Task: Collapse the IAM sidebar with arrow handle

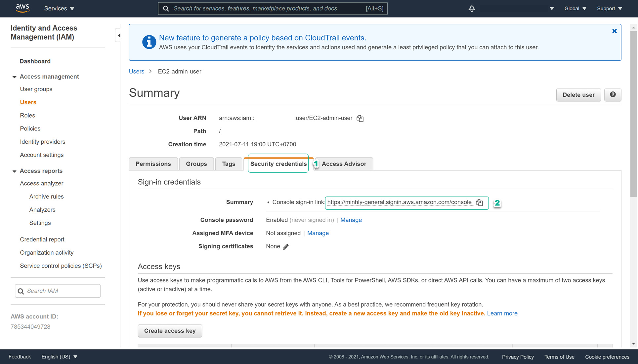Action: click(x=118, y=35)
